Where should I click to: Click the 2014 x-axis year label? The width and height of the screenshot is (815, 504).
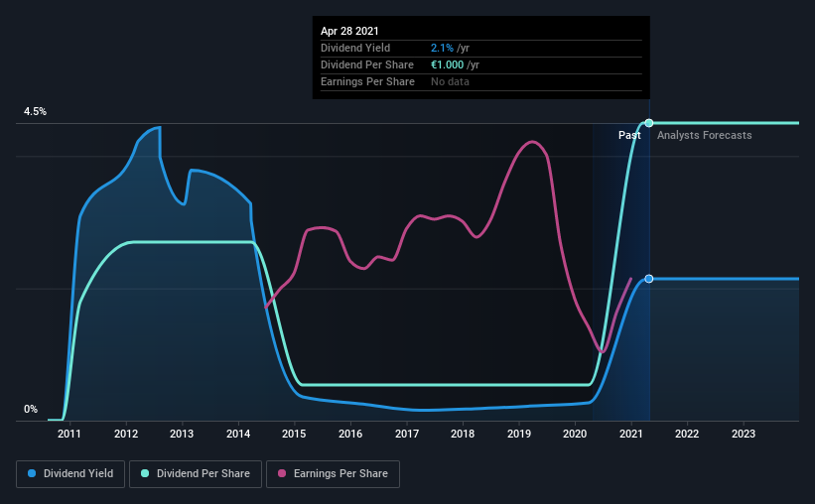238,434
